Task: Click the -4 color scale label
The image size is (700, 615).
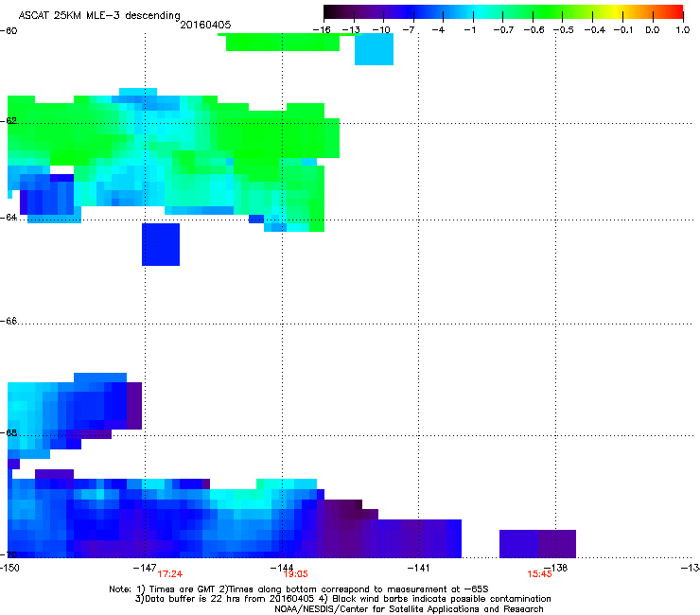Action: [438, 30]
